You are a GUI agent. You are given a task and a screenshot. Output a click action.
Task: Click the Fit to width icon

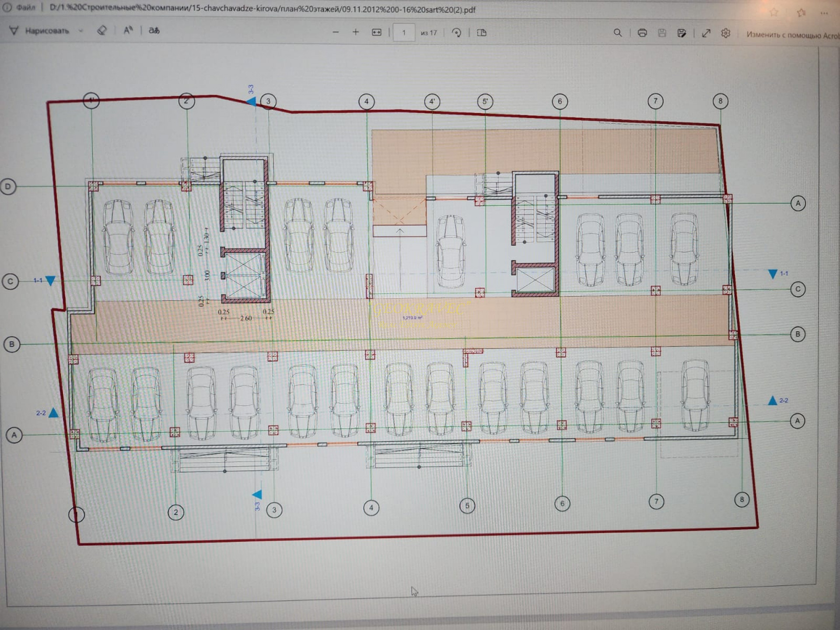tap(376, 32)
